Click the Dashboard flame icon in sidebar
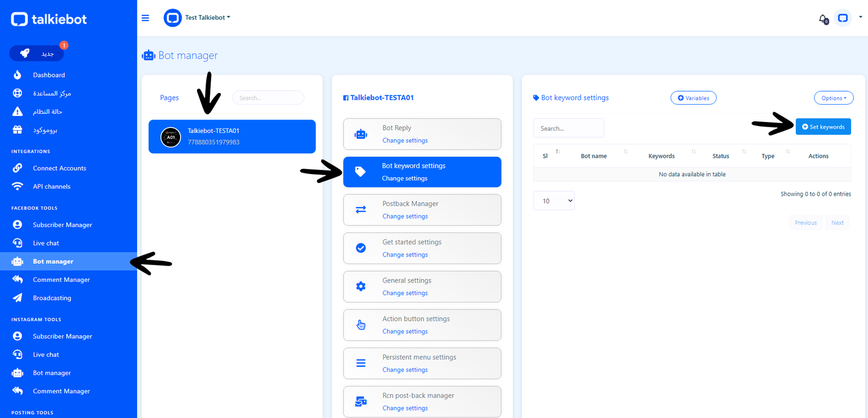The image size is (868, 418). (17, 75)
